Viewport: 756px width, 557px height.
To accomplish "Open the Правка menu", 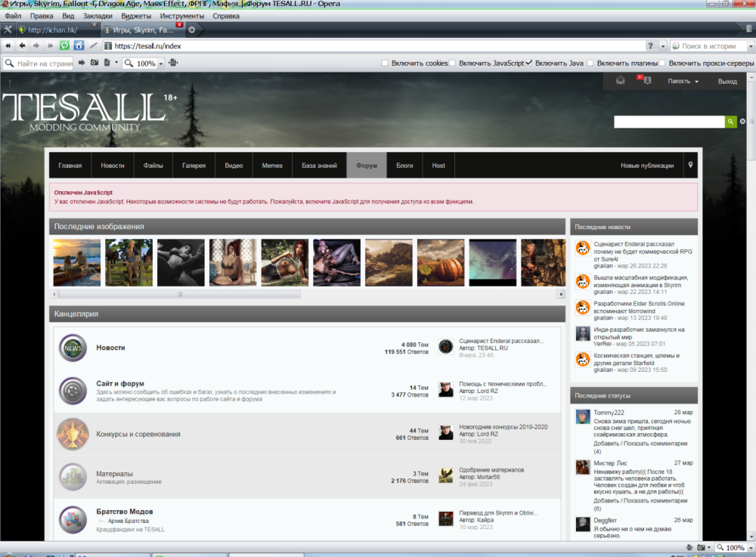I will point(42,16).
